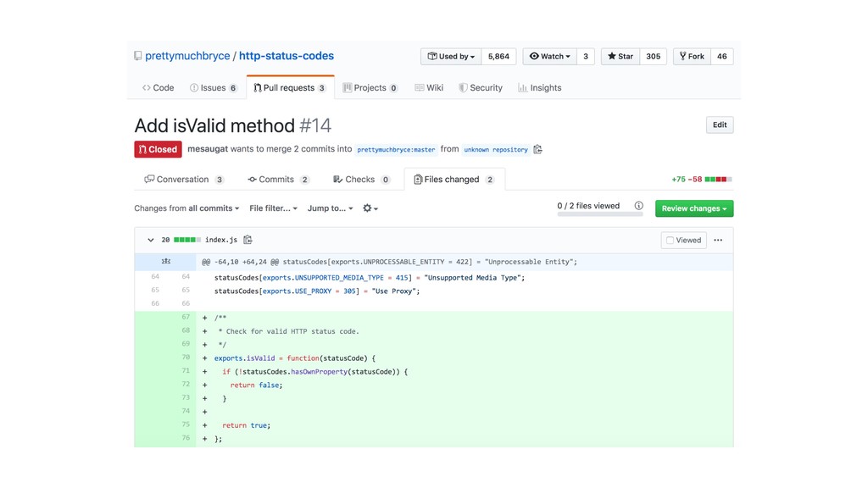Open the Issues tab
Screen dimensions: 868x488
[x=213, y=88]
